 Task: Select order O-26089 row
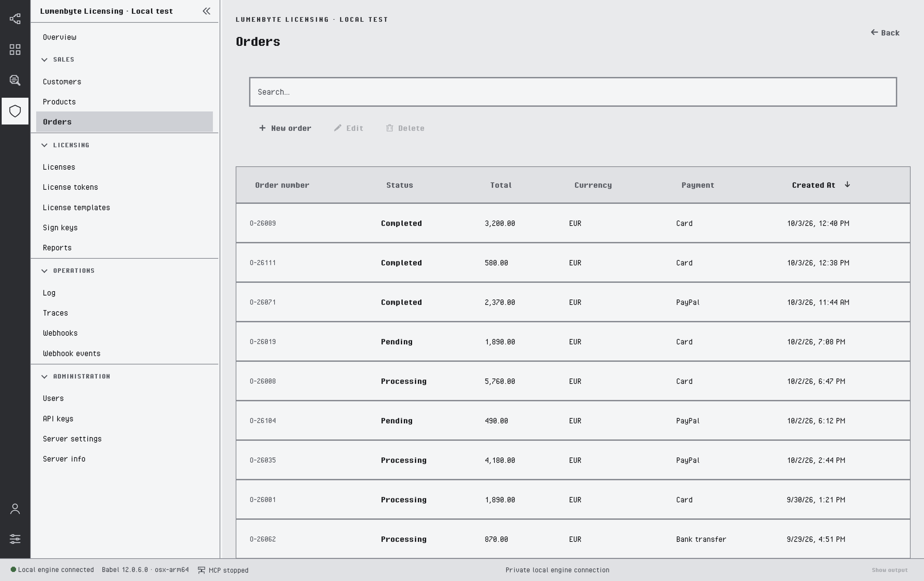click(573, 223)
